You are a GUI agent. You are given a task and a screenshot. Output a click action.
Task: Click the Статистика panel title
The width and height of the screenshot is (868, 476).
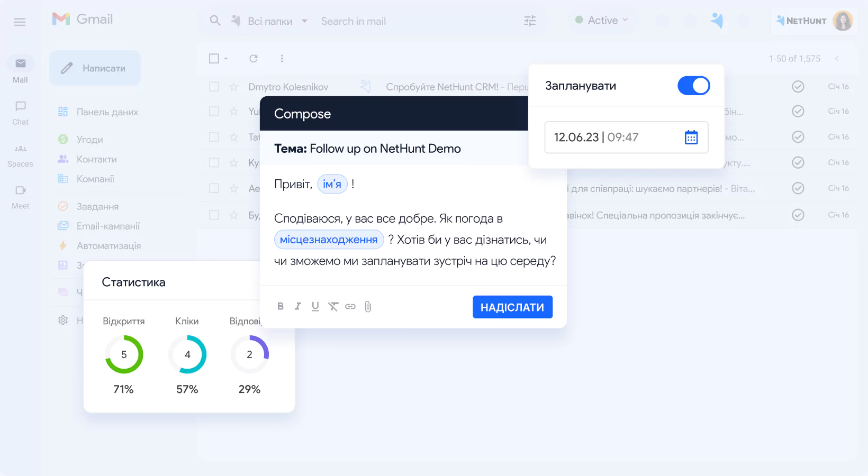pyautogui.click(x=133, y=282)
